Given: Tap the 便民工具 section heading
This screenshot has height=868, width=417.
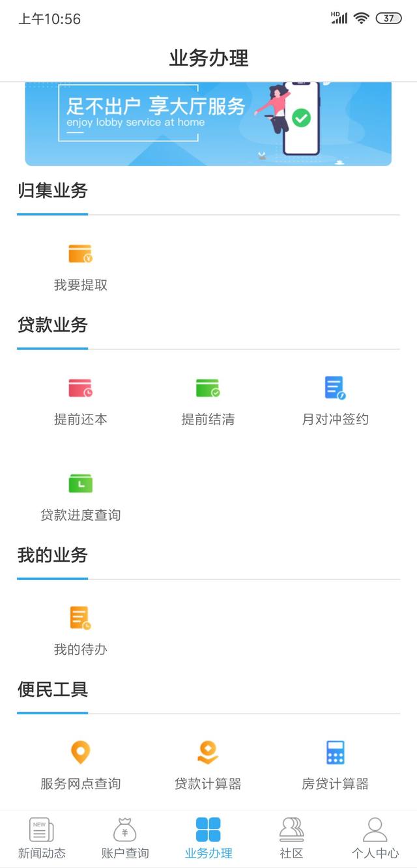Looking at the screenshot, I should click(53, 689).
